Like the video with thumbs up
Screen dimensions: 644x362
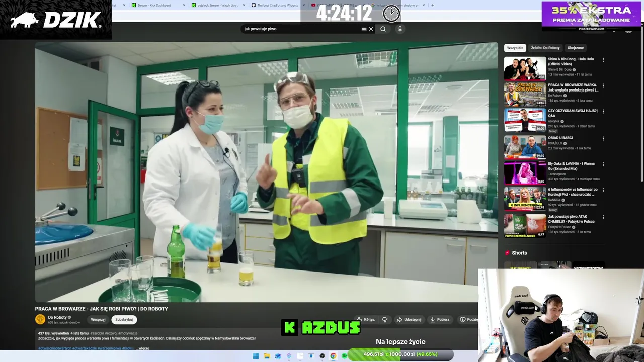[366, 319]
